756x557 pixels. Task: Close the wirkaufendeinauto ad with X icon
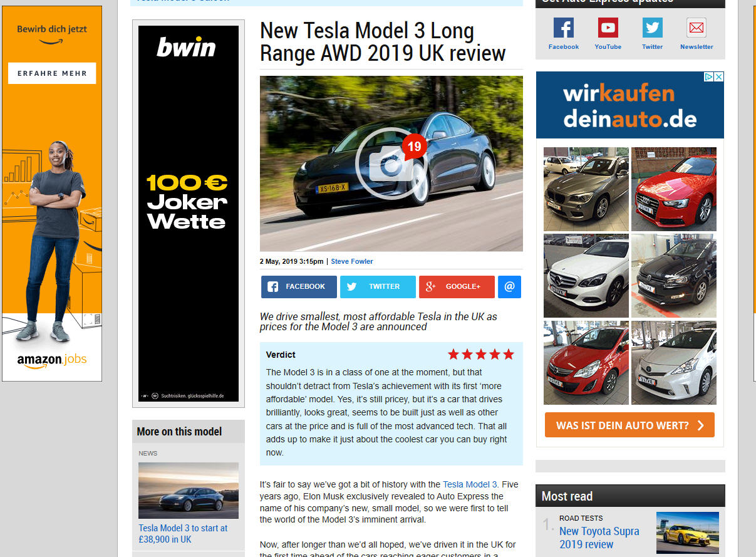point(718,77)
